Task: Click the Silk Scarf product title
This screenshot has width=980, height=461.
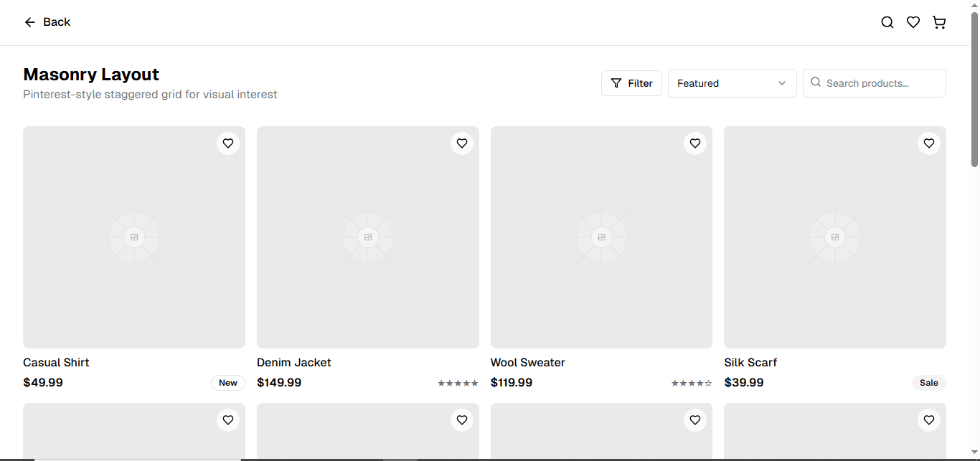Action: (x=750, y=363)
